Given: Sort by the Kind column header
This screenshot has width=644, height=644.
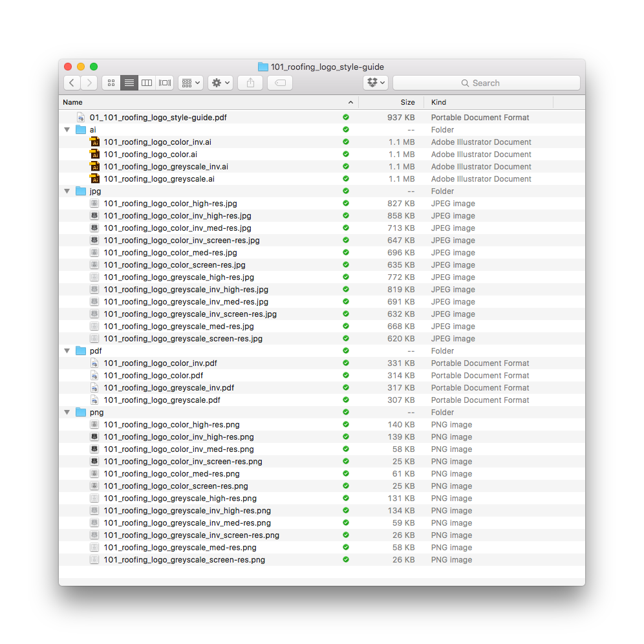Looking at the screenshot, I should [x=438, y=102].
